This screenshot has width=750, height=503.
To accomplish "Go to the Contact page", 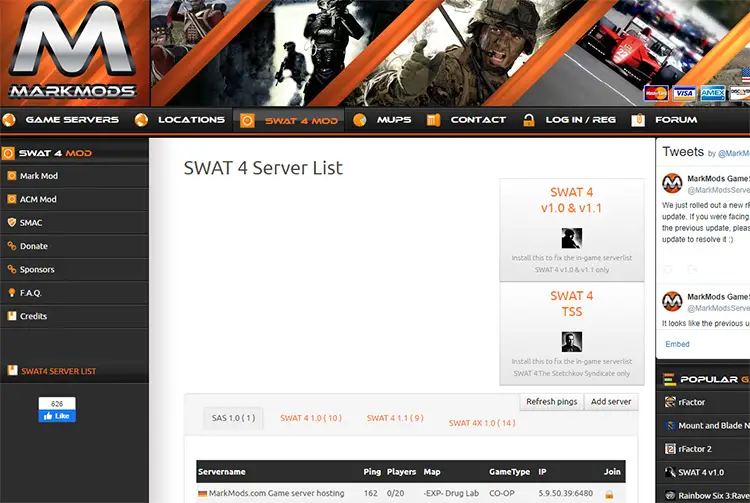I will [478, 120].
